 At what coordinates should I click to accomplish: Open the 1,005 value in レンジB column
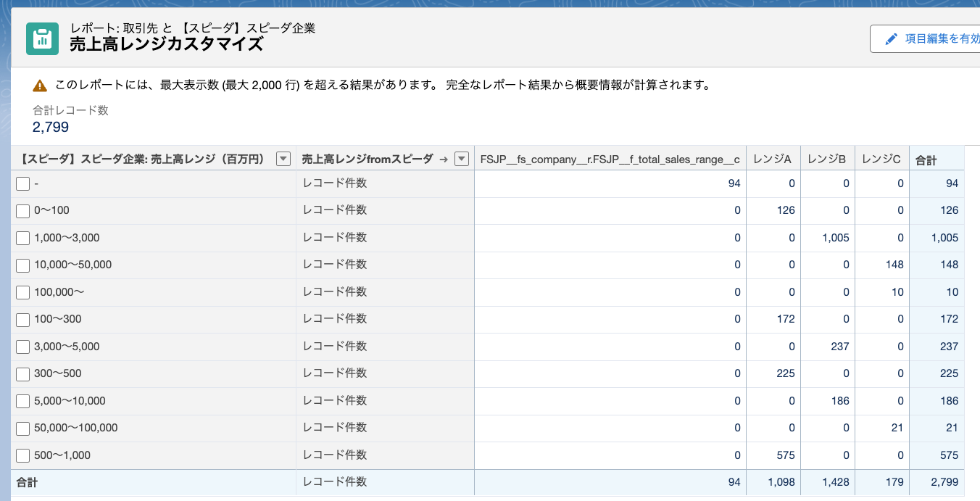tap(836, 238)
